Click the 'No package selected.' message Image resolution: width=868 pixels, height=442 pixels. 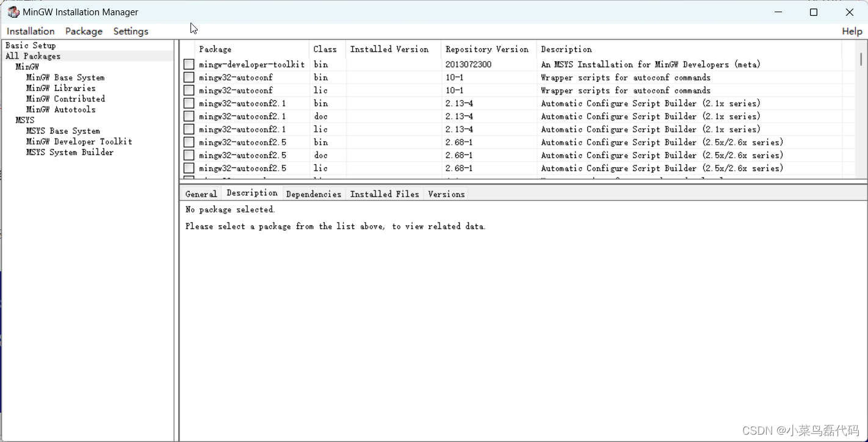[x=230, y=209]
